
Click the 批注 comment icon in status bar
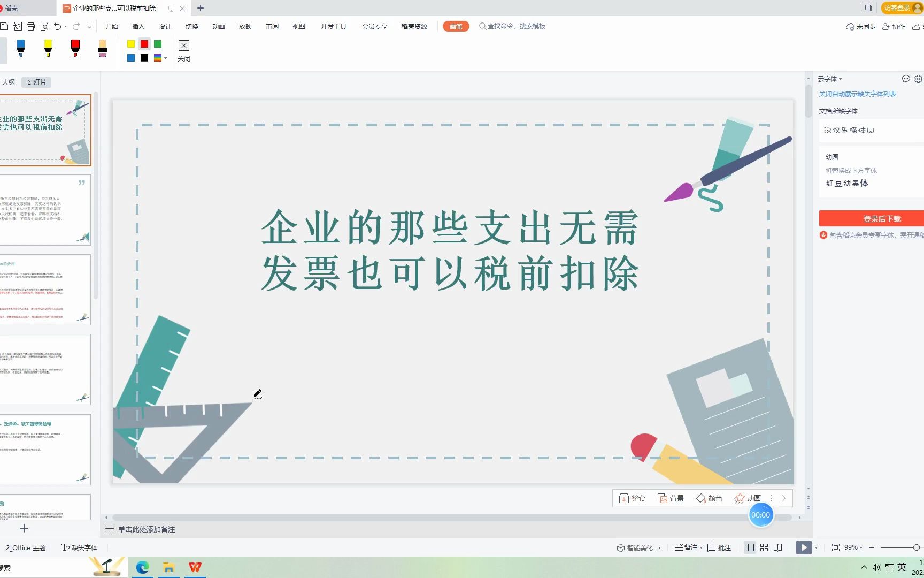[712, 547]
